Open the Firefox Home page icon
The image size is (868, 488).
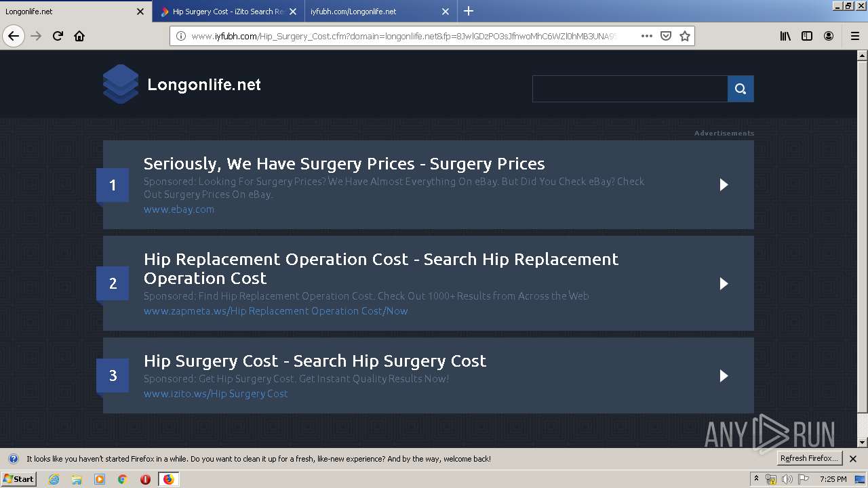[79, 36]
